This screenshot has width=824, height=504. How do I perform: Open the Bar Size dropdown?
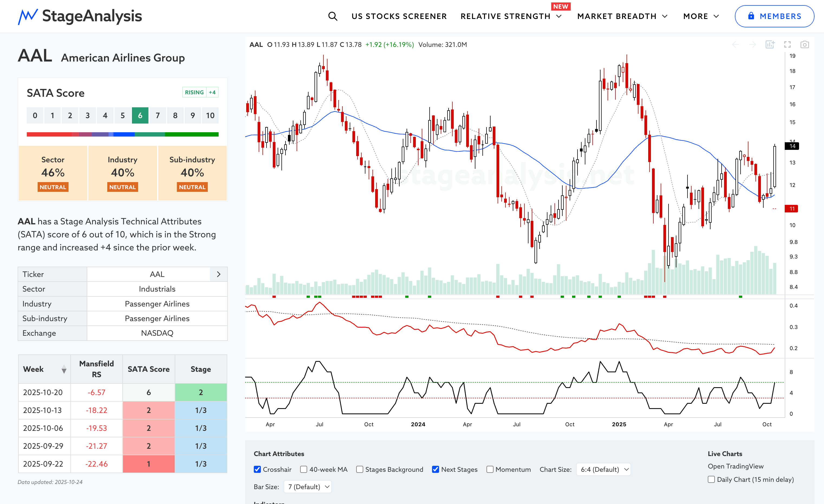(x=308, y=487)
